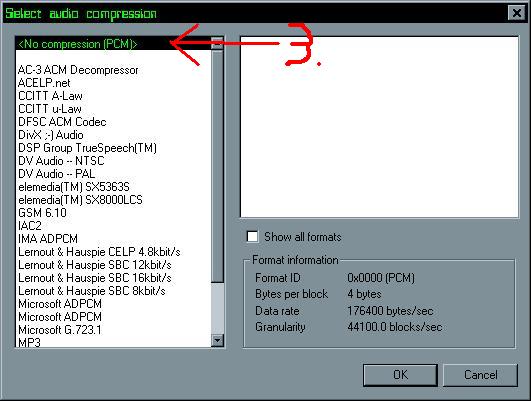531x401 pixels.
Task: Pick CCITT A-Law compression
Action: (50, 96)
